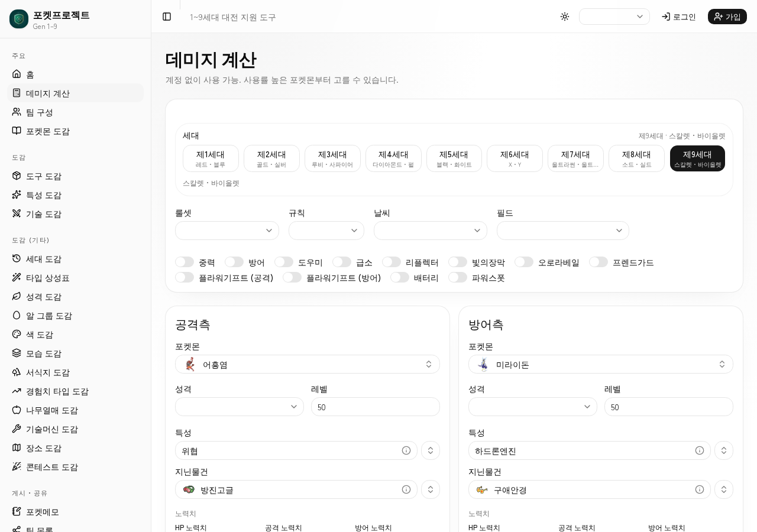Toggle 빛의장막 on
757x532 pixels.
(x=458, y=262)
